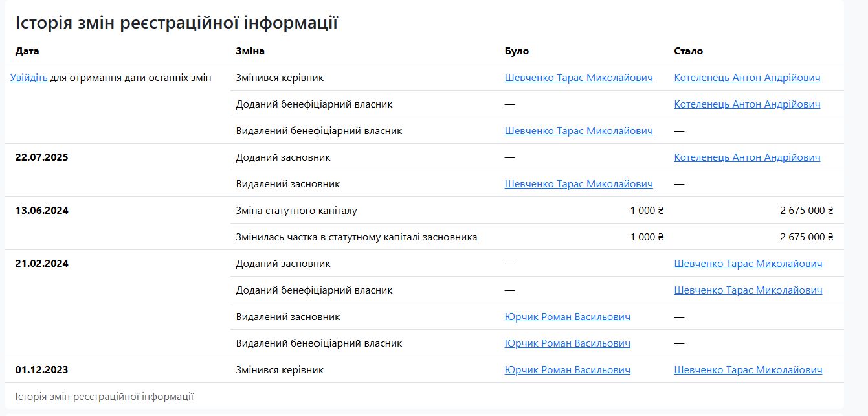Image resolution: width=868 pixels, height=416 pixels.
Task: Click the Зміна column header
Action: pyautogui.click(x=250, y=51)
